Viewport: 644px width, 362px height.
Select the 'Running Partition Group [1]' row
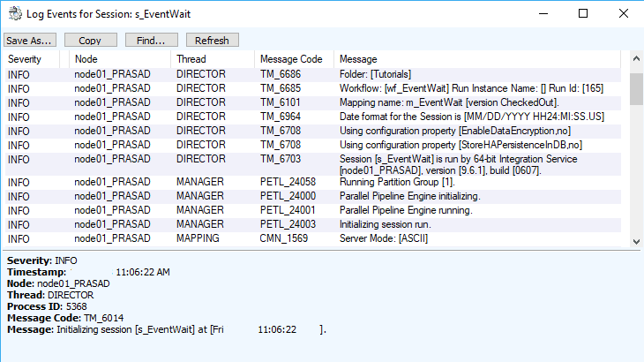click(312, 182)
